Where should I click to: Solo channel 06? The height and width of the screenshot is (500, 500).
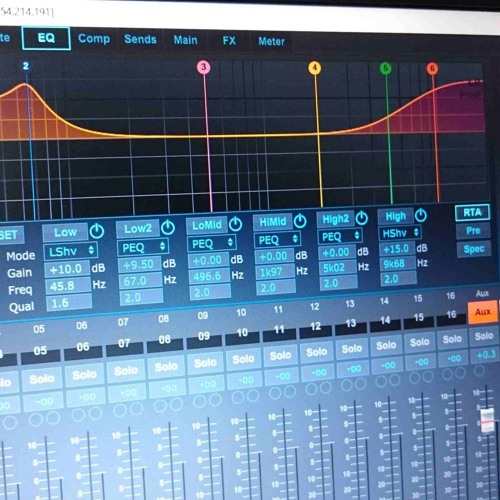[x=84, y=375]
